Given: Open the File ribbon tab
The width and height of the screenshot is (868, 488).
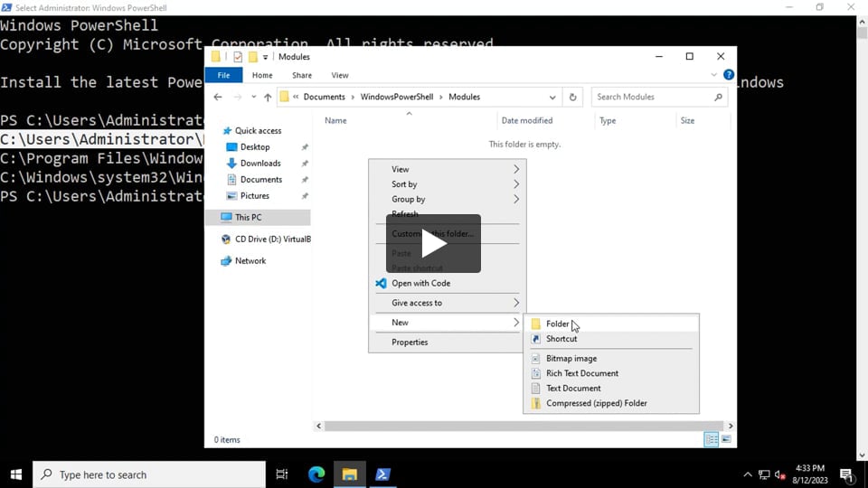Looking at the screenshot, I should 223,75.
